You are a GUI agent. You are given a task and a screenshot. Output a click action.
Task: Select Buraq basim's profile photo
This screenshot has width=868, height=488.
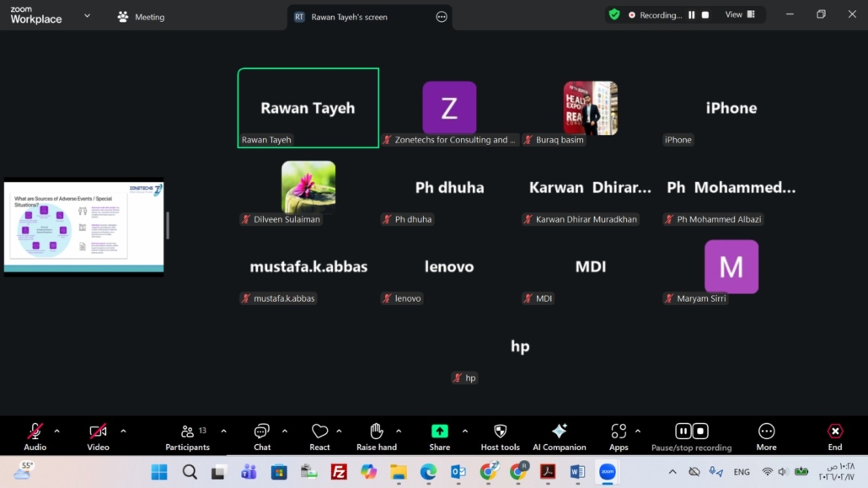tap(590, 107)
